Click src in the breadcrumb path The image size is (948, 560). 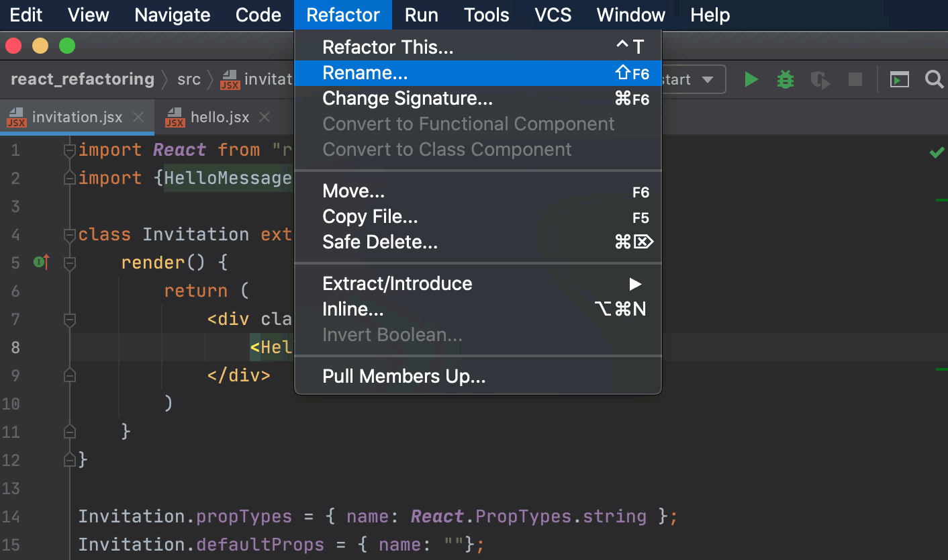(x=189, y=79)
